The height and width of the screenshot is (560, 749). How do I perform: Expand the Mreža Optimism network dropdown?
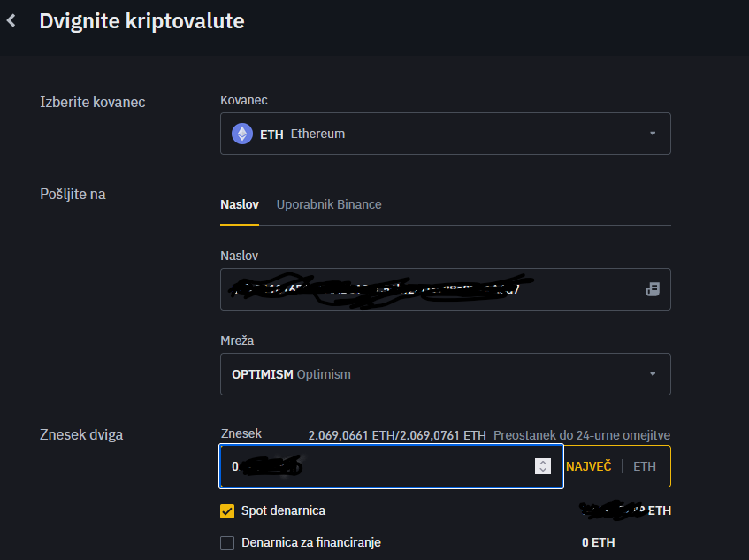tap(445, 374)
